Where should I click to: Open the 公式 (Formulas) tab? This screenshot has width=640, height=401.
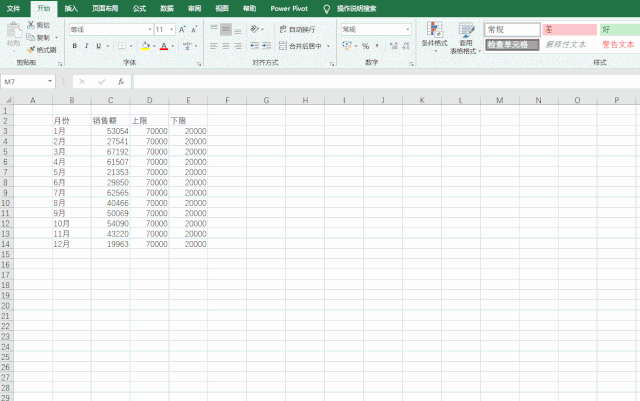[x=139, y=7]
